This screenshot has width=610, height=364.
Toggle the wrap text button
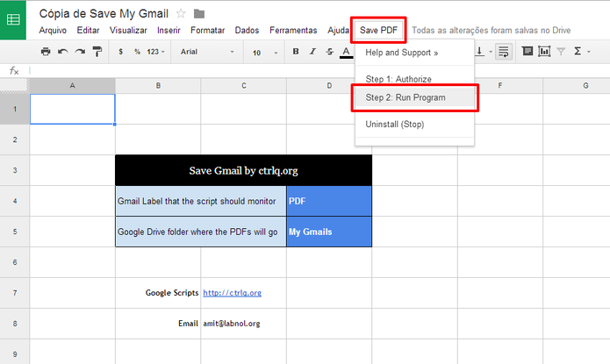coord(504,52)
